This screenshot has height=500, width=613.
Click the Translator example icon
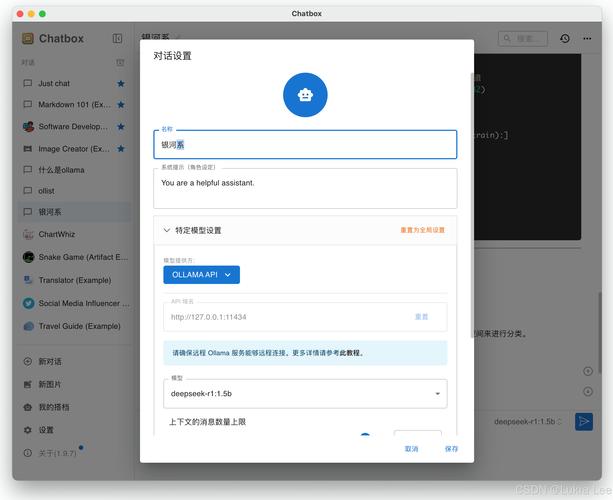pos(28,280)
